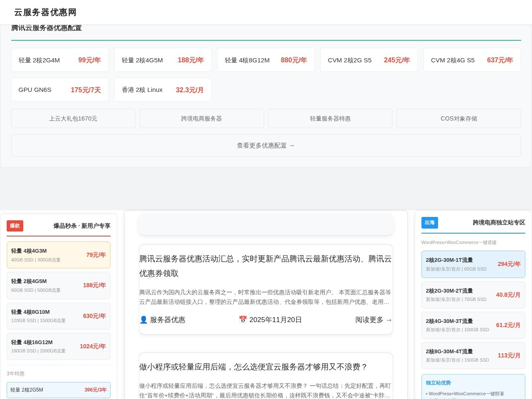
Task: Select the 轻量 4核8G12M 880元/年 card
Action: [x=266, y=60]
